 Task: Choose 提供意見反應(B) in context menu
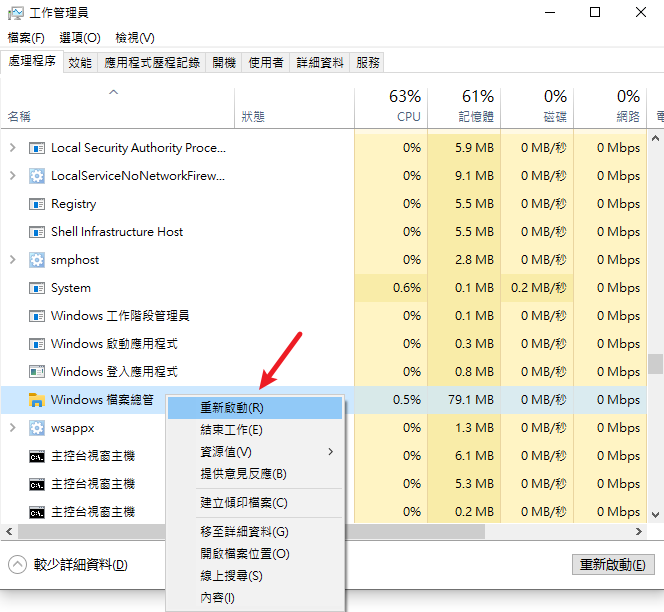tap(255, 474)
